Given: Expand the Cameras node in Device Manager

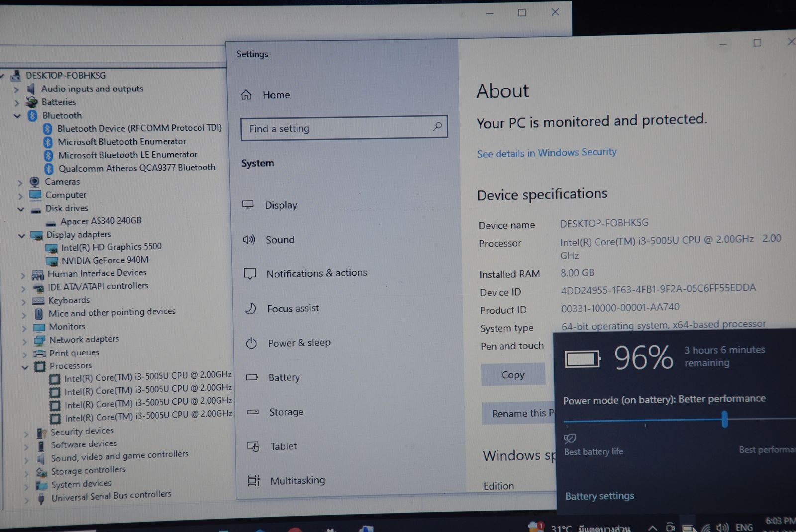Looking at the screenshot, I should click(20, 183).
